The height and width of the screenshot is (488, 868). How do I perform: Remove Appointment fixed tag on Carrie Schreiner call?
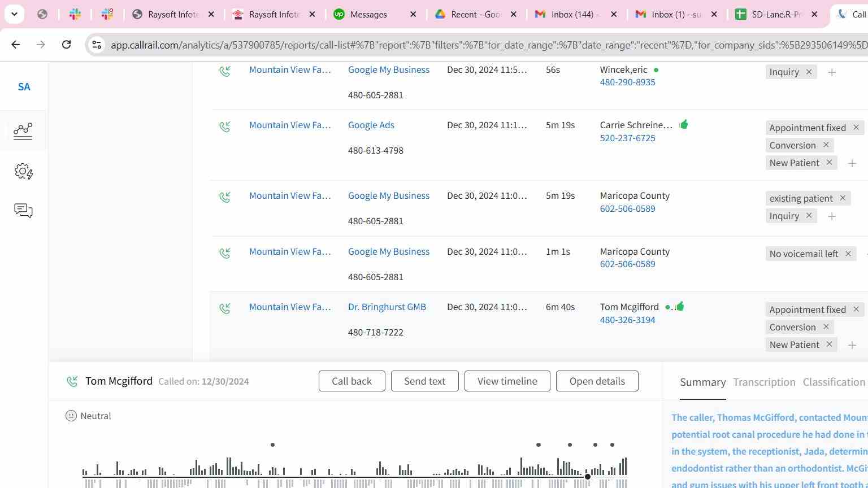click(856, 128)
